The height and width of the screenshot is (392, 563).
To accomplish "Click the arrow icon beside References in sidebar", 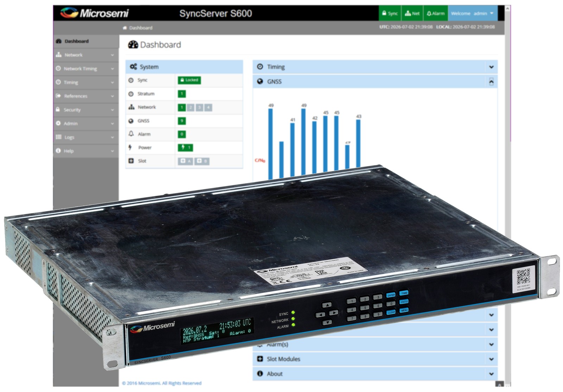I will (58, 96).
